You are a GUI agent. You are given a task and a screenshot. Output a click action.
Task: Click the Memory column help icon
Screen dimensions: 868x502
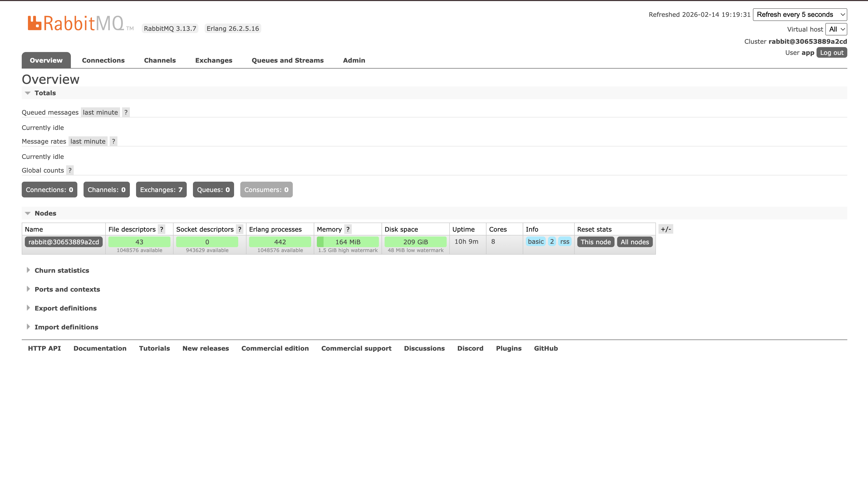click(x=348, y=229)
